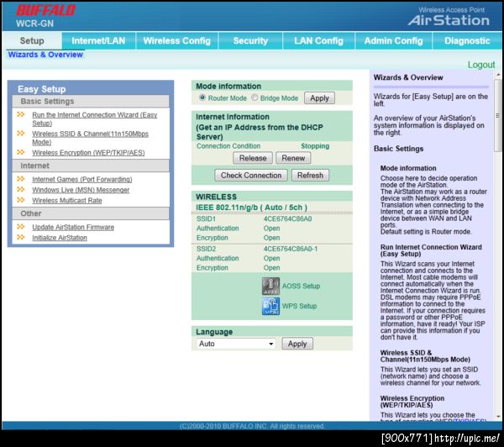Viewport: 504px width, 447px height.
Task: Open Wireless Multicast Rate link
Action: [67, 200]
